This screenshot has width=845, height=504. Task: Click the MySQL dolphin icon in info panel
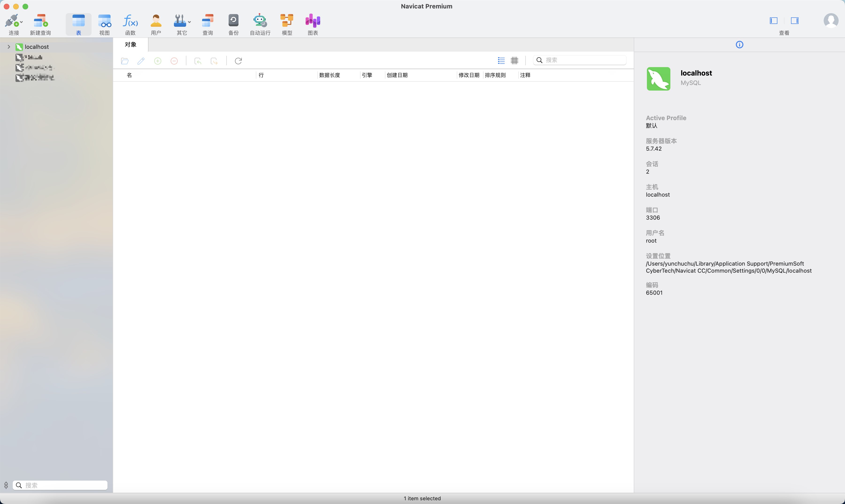tap(658, 79)
